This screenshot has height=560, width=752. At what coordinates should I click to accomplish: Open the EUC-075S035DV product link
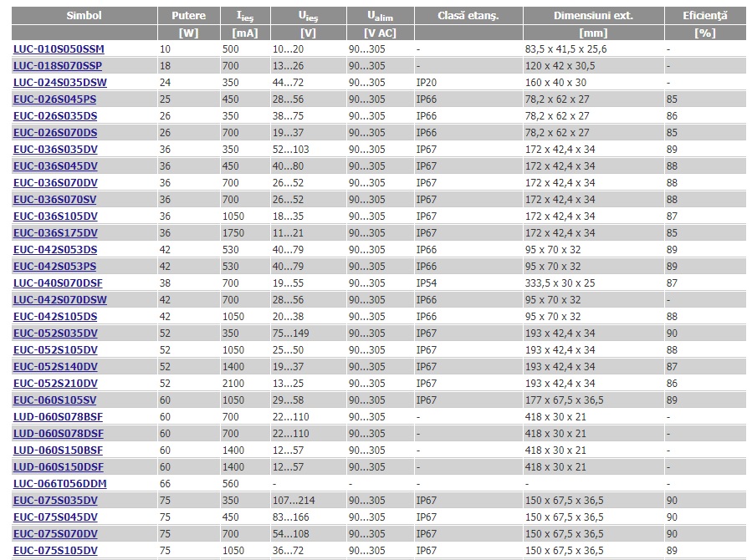coord(55,501)
